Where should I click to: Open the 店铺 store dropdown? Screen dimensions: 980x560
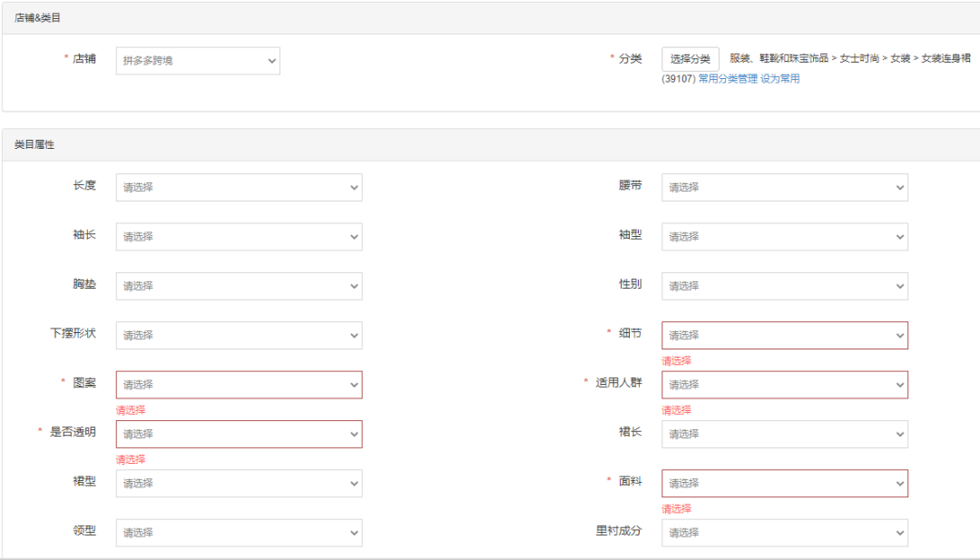tap(198, 61)
